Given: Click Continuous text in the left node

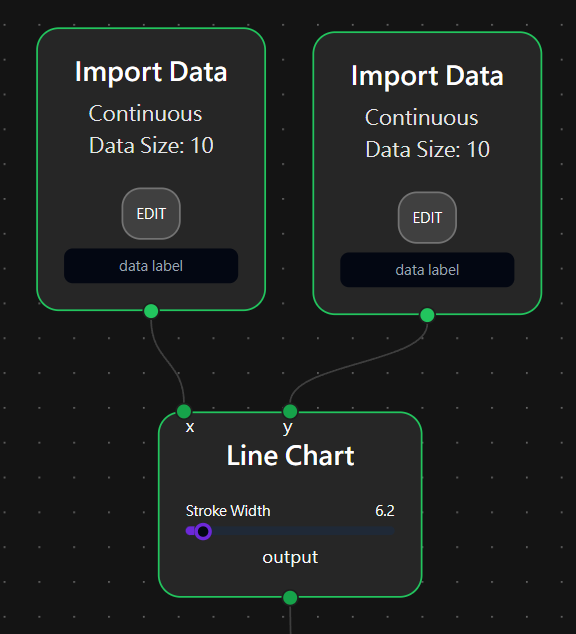Looking at the screenshot, I should pyautogui.click(x=145, y=113).
